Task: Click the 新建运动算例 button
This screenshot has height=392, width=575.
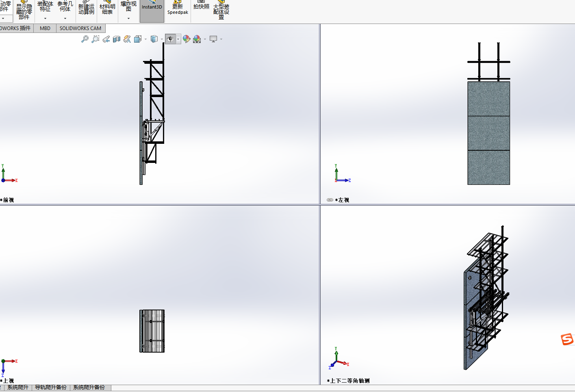Action: [x=86, y=8]
